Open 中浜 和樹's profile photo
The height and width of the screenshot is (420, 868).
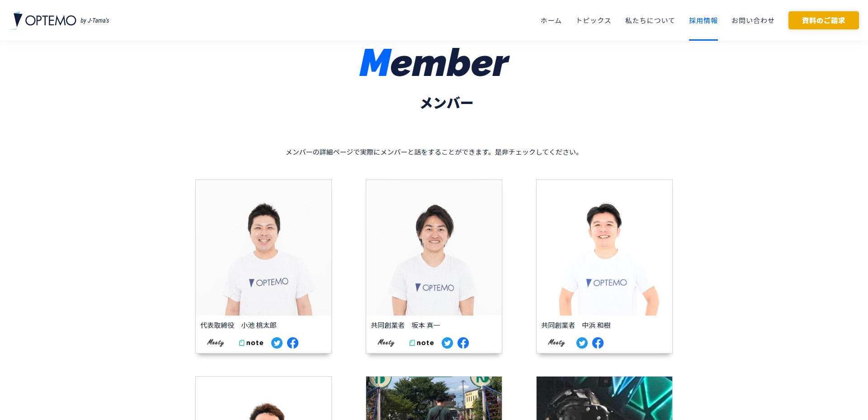(604, 248)
